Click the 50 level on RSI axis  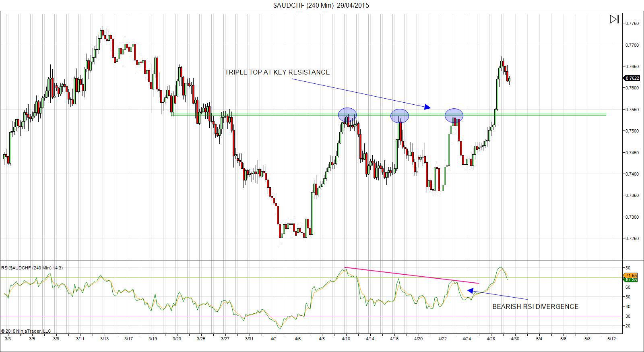pos(629,297)
